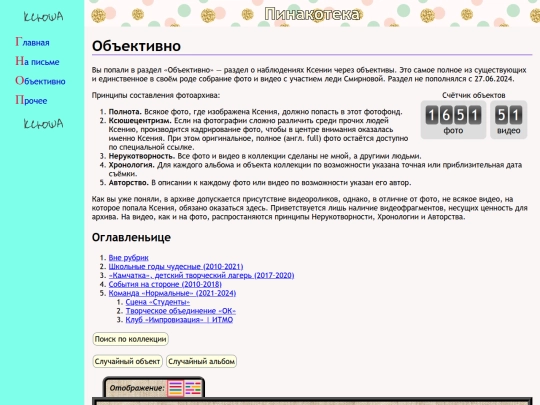Click the 1651 фото counter
Viewport: 540px width, 405px height.
[x=453, y=120]
